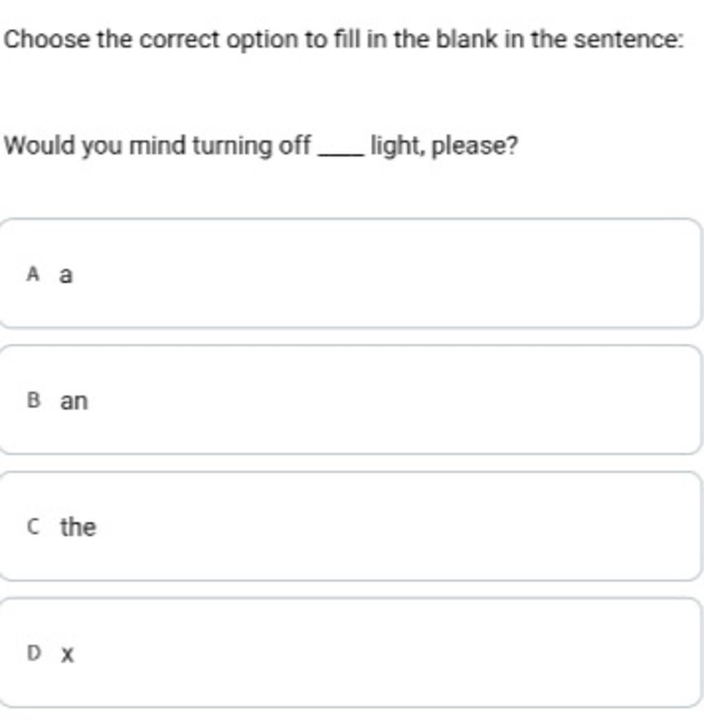The height and width of the screenshot is (728, 704).
Task: Click the word "blank" in the instruction
Action: coord(465,41)
